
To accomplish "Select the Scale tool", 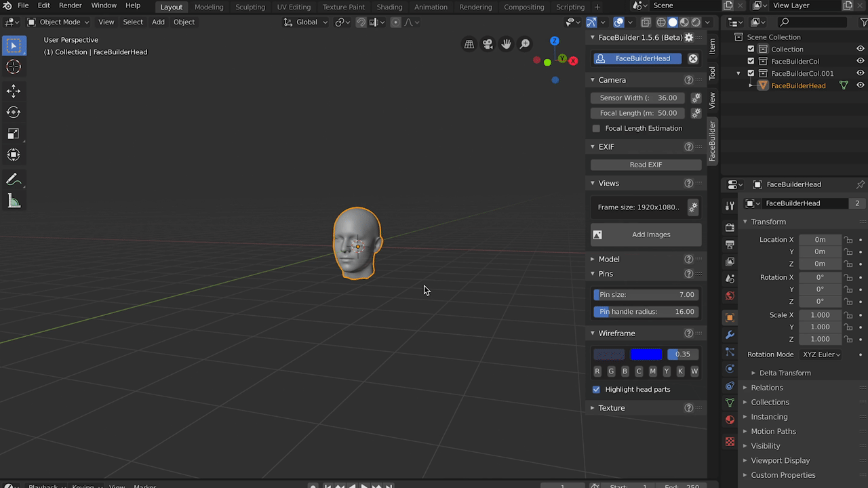I will point(14,134).
